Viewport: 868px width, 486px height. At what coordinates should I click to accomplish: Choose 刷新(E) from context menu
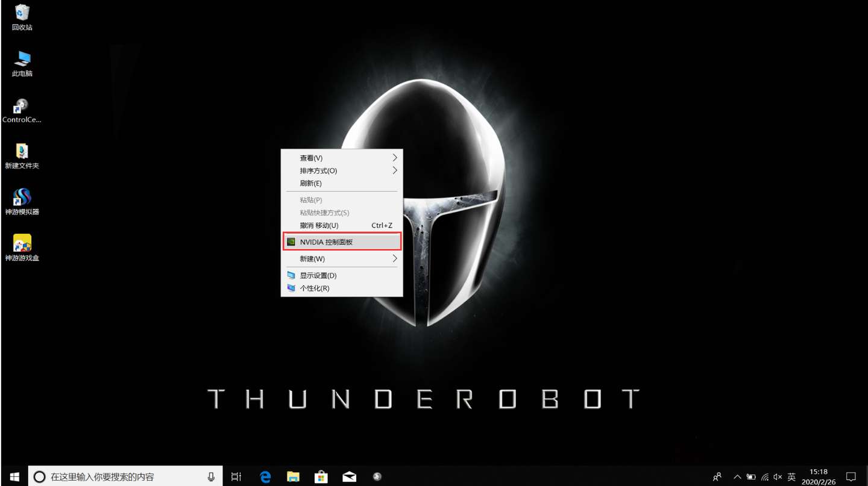(x=342, y=183)
